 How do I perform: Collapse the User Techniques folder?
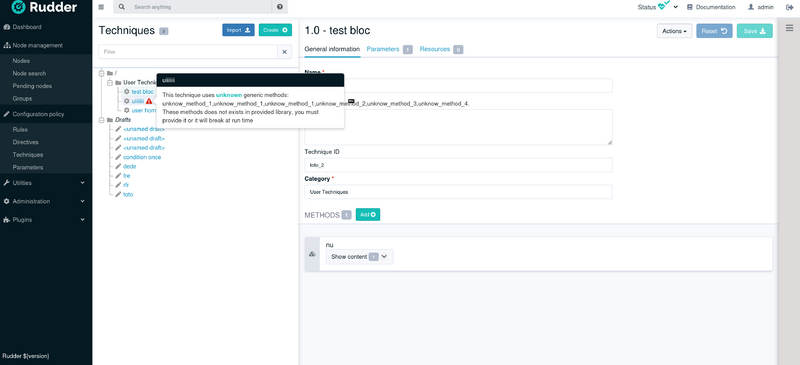click(110, 82)
